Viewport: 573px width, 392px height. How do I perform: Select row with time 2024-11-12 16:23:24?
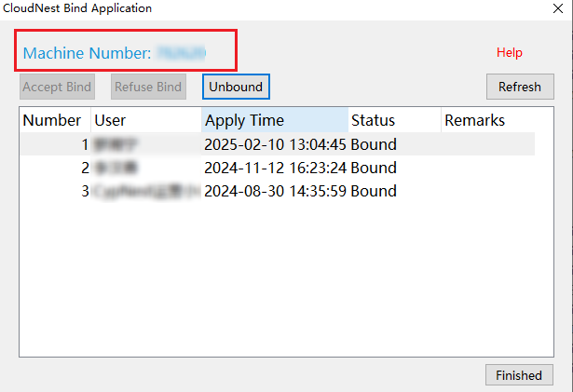coord(278,168)
